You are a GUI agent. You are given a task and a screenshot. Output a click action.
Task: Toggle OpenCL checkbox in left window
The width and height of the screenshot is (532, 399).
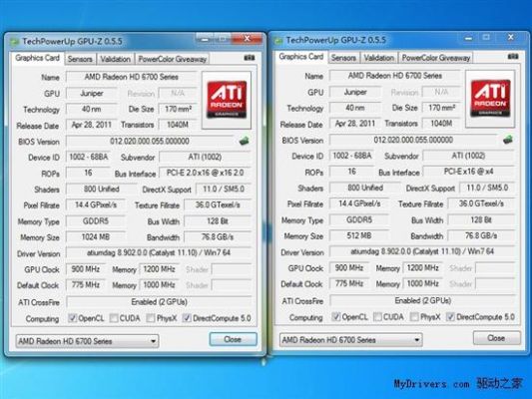coord(72,318)
